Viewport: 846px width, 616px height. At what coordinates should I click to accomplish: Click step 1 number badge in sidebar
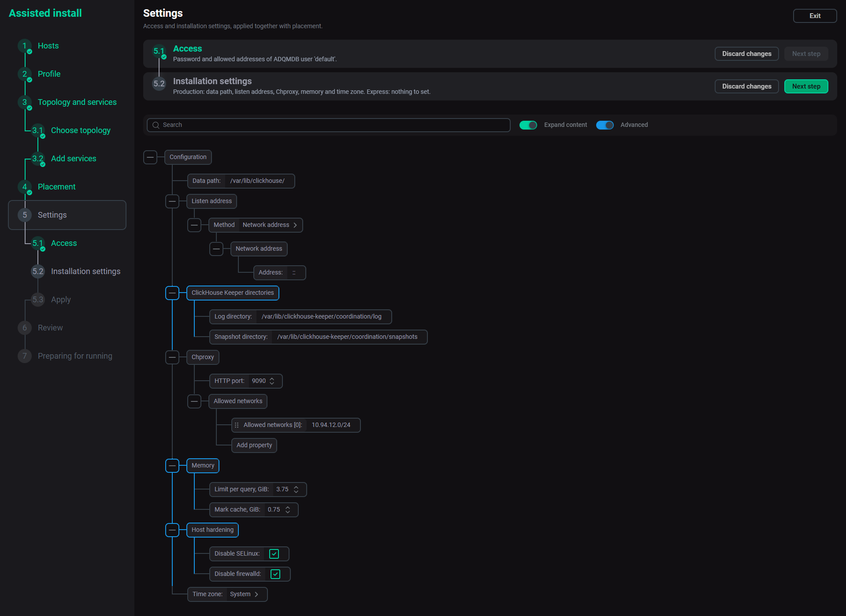click(25, 46)
